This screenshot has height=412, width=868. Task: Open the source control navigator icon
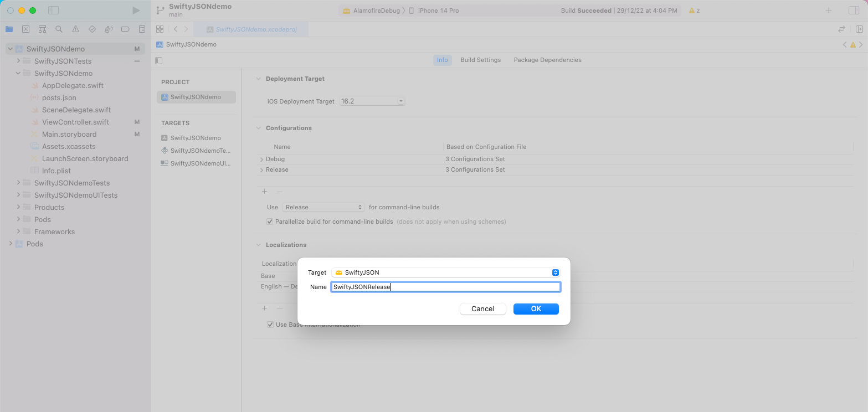click(25, 29)
